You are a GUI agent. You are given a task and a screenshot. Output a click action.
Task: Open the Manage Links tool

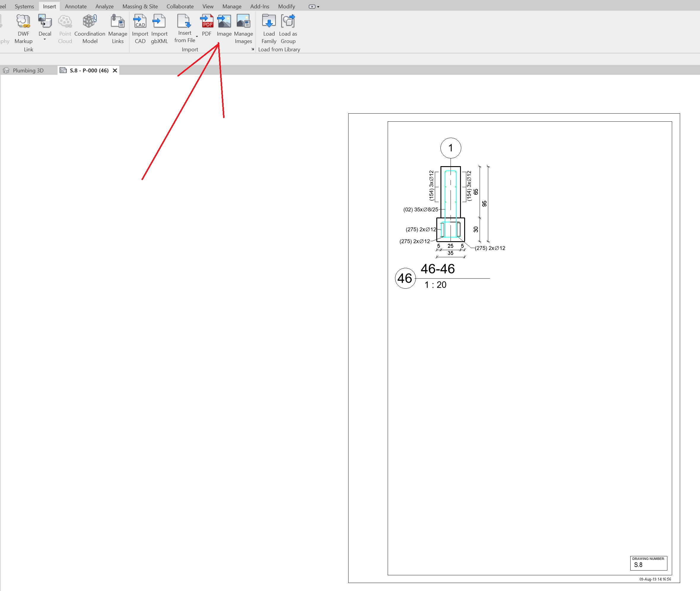pos(117,28)
